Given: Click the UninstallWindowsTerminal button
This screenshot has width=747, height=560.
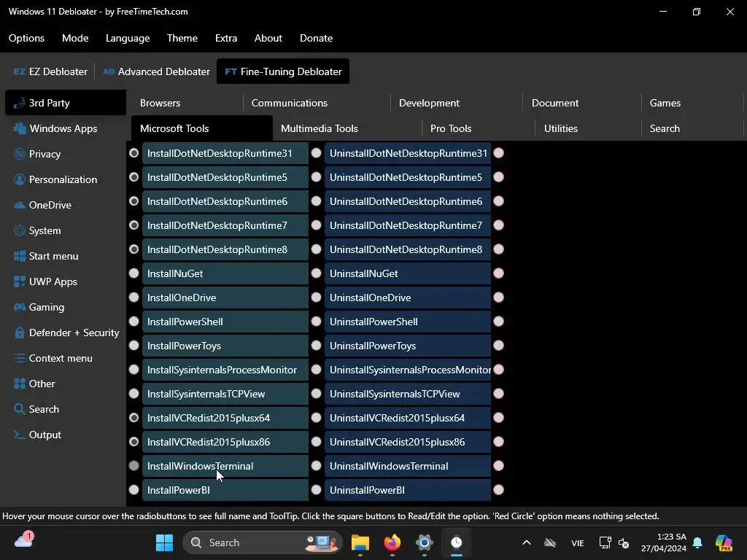Looking at the screenshot, I should (x=408, y=466).
